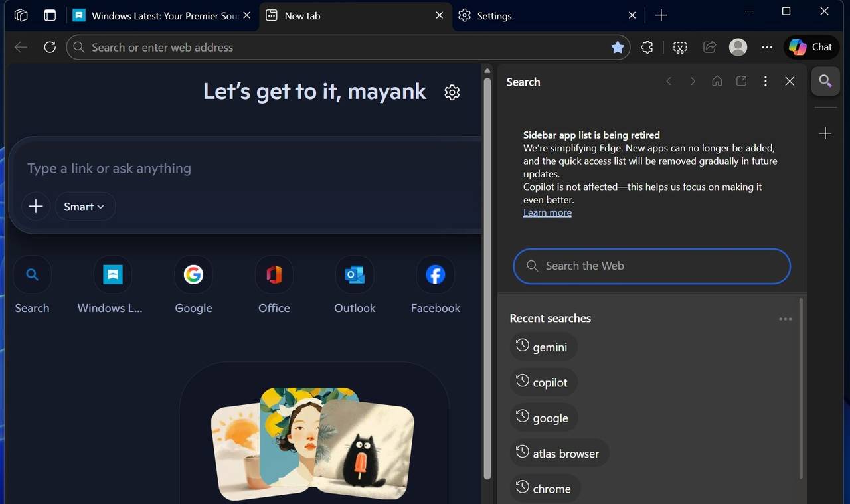Open the Search quick link tile
The image size is (850, 504).
click(32, 285)
